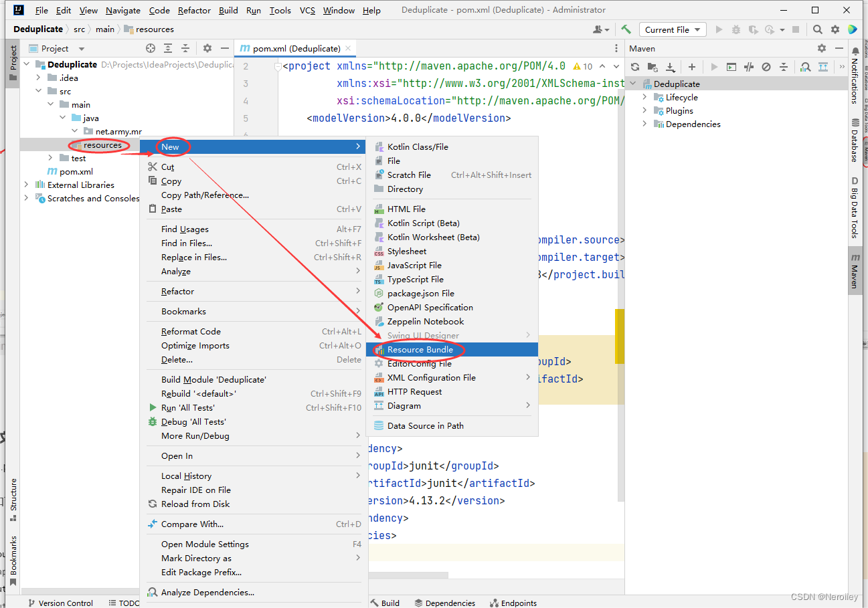The width and height of the screenshot is (868, 608).
Task: Open IDE settings gear in top toolbar
Action: pyautogui.click(x=835, y=29)
